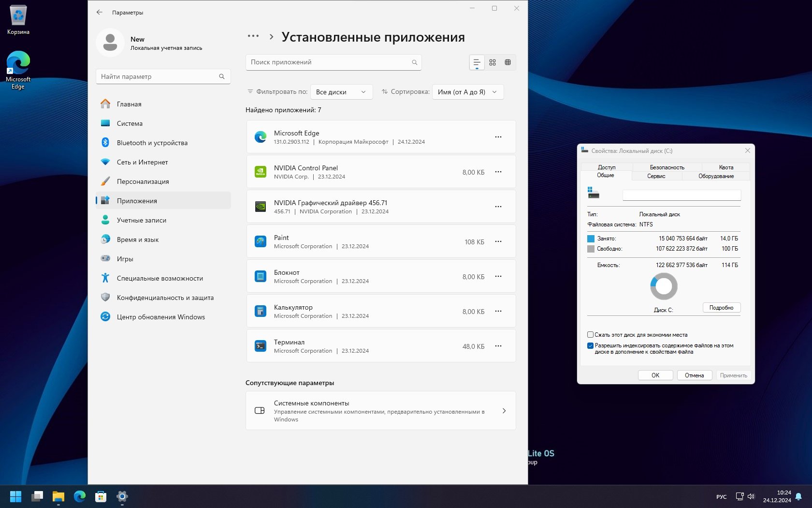Click the 'Поиск приложений' search field
812x508 pixels.
(329, 62)
